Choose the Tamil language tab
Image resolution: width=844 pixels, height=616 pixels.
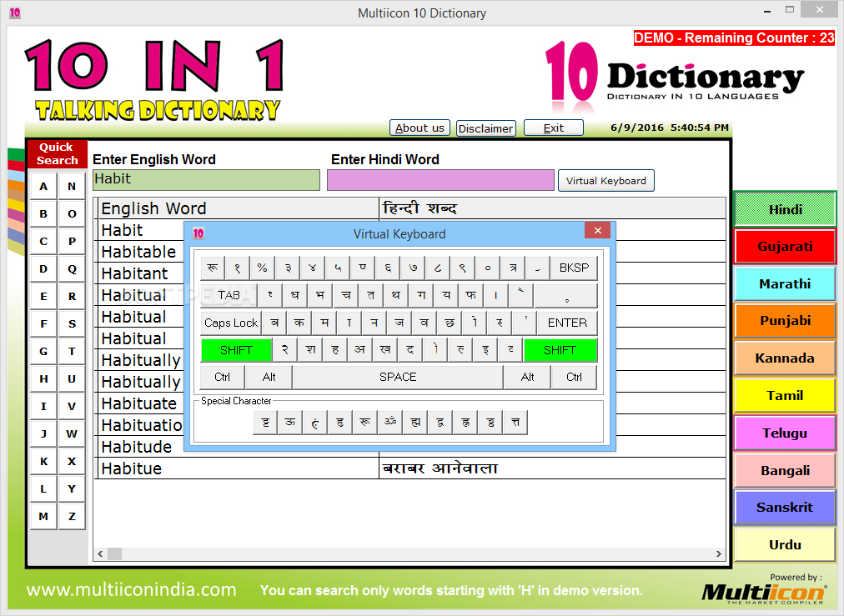785,395
